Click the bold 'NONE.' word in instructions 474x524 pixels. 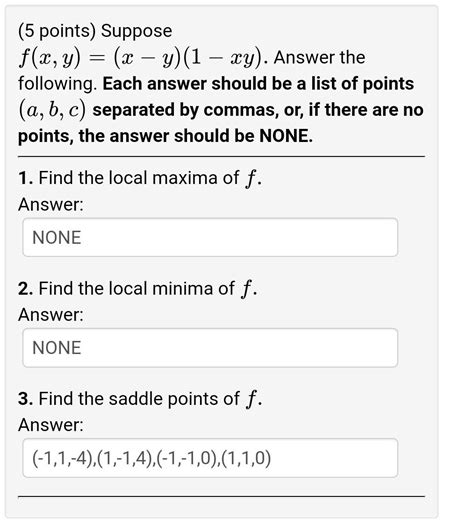tap(286, 136)
